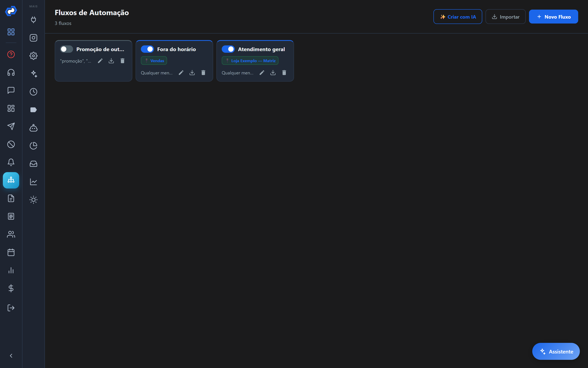Disable the Atendimento geral flow toggle

[228, 49]
